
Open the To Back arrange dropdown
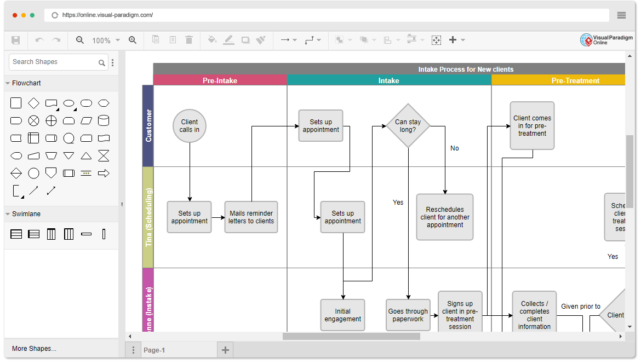coord(368,40)
